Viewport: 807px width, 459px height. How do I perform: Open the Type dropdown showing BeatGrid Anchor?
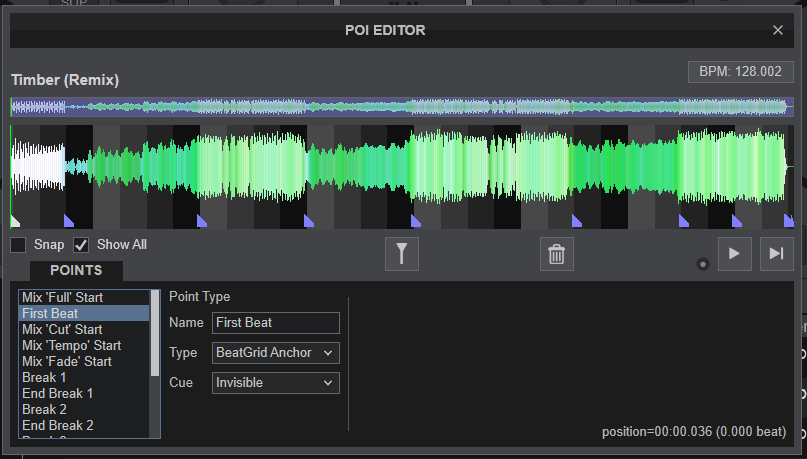276,352
